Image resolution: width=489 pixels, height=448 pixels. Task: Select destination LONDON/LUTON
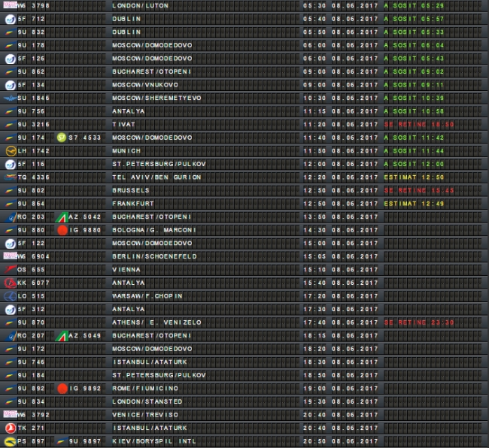pyautogui.click(x=141, y=5)
